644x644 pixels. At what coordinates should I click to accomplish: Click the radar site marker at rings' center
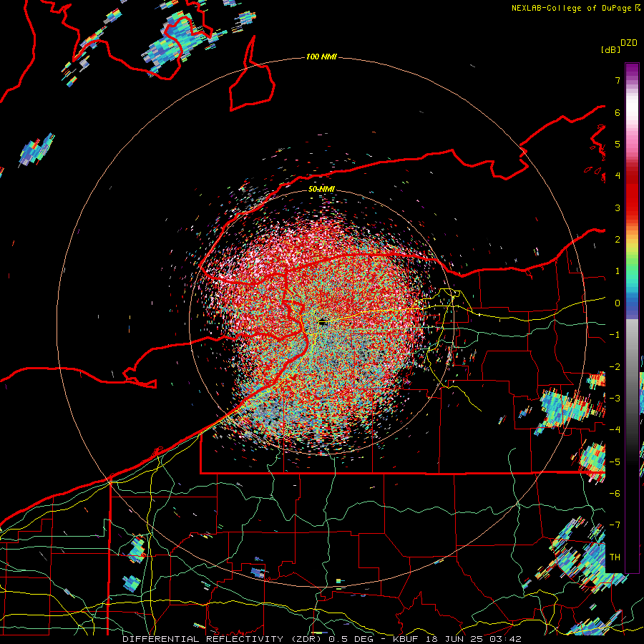(323, 322)
